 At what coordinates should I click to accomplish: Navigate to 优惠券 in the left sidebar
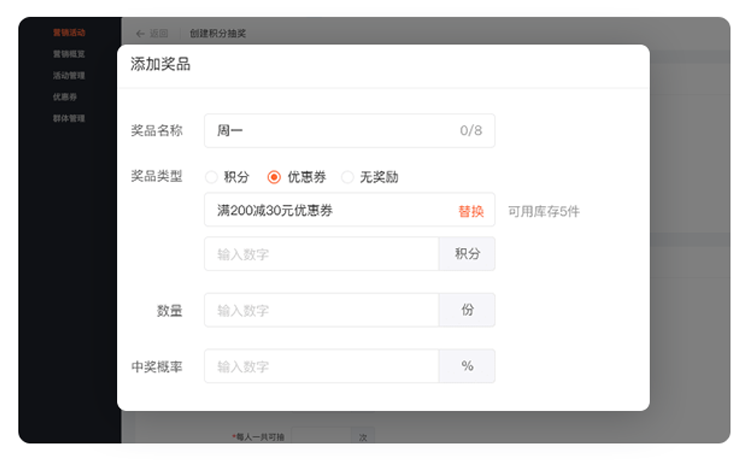(x=65, y=97)
